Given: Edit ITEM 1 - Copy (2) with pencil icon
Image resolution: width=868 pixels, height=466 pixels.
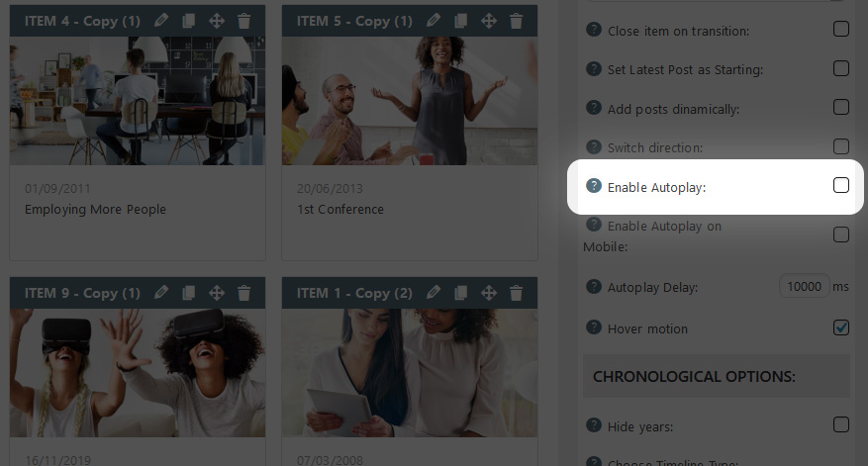Looking at the screenshot, I should 434,293.
